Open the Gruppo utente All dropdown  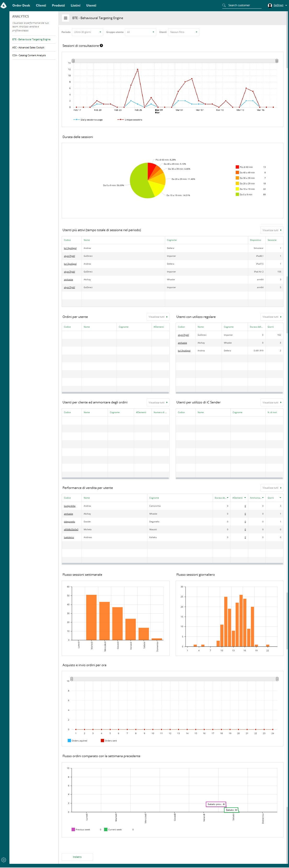[x=141, y=32]
